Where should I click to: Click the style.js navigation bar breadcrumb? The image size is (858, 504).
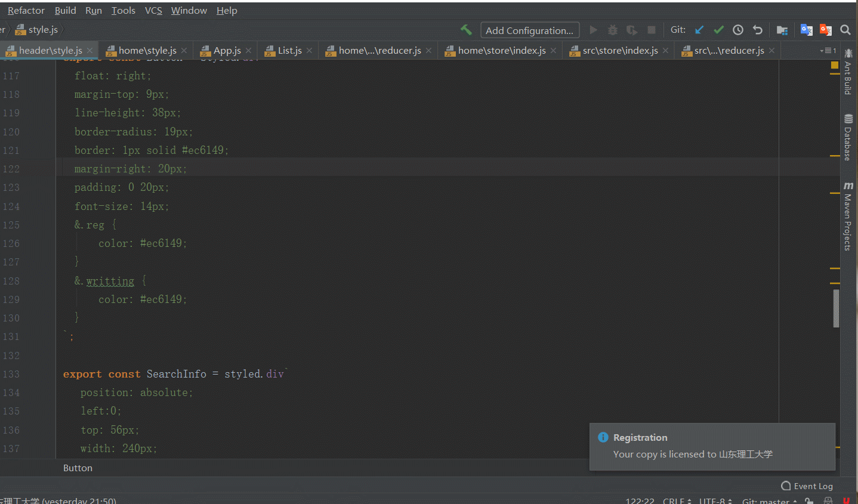click(x=37, y=30)
